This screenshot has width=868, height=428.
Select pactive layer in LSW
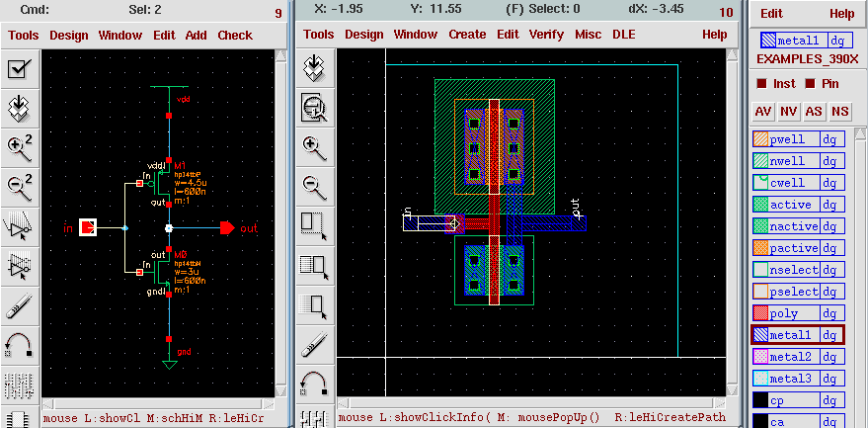coord(798,248)
